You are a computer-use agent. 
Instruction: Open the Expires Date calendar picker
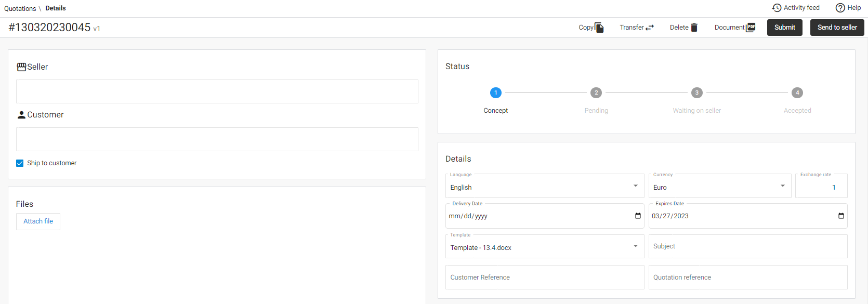click(841, 216)
